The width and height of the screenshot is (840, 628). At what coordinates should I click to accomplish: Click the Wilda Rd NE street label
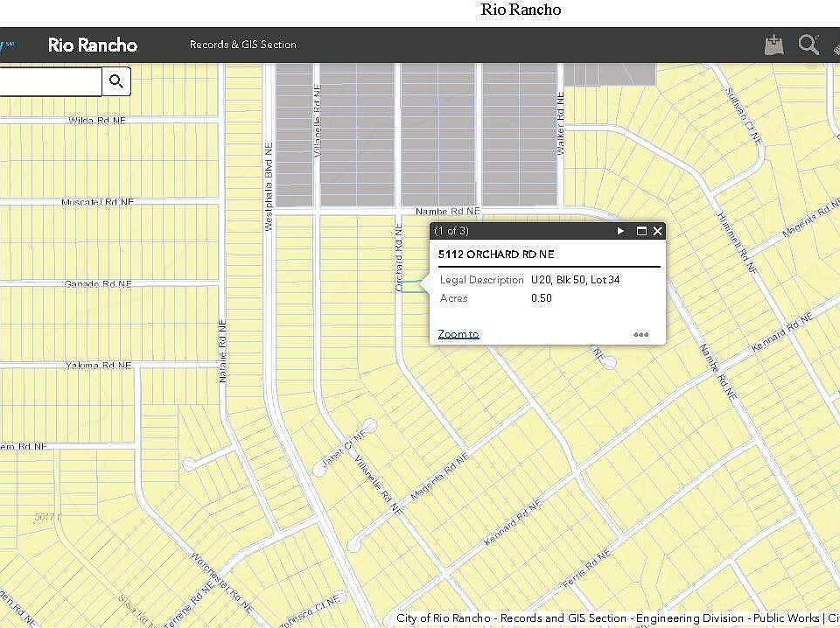coord(98,120)
